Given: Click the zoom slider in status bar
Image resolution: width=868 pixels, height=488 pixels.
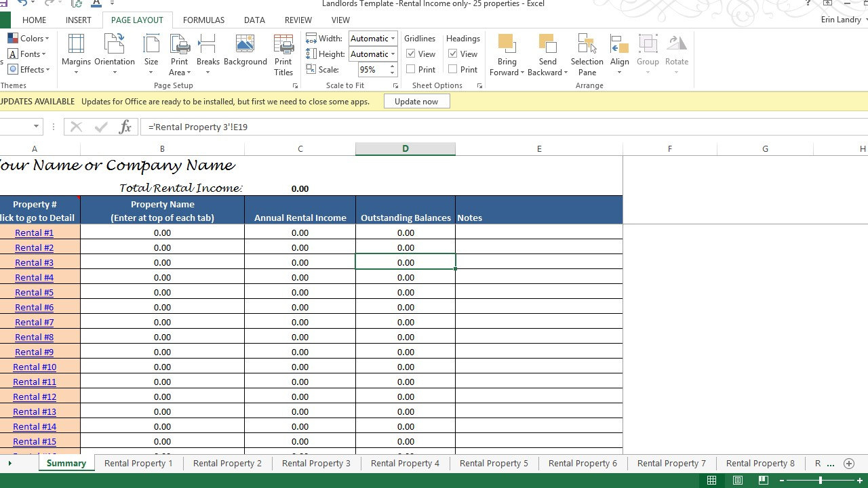Looking at the screenshot, I should pos(820,481).
